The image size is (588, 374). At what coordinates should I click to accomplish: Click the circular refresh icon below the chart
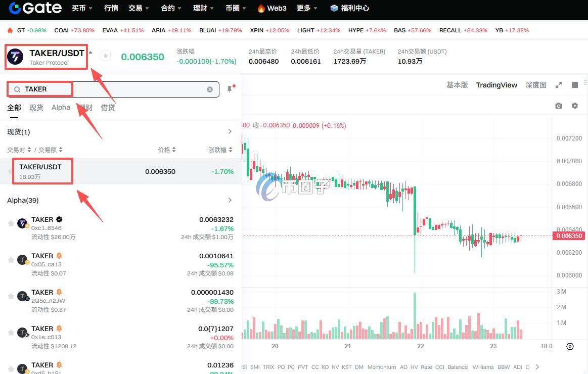570,346
